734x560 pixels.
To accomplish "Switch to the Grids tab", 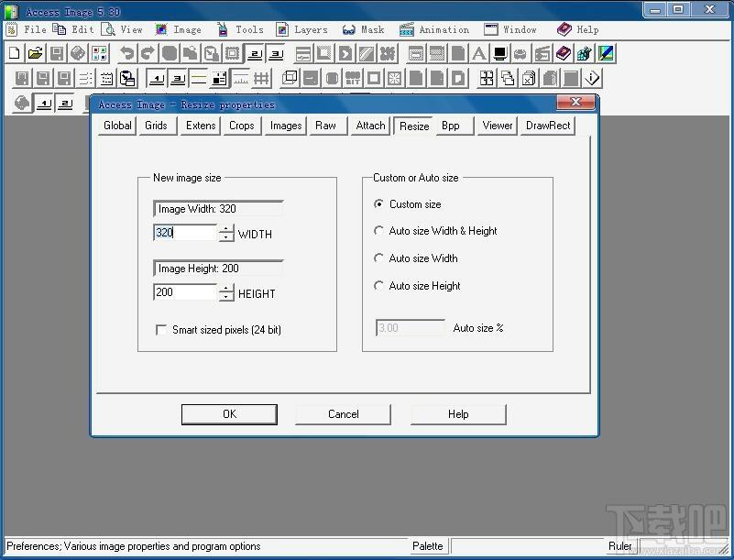I will click(x=156, y=126).
